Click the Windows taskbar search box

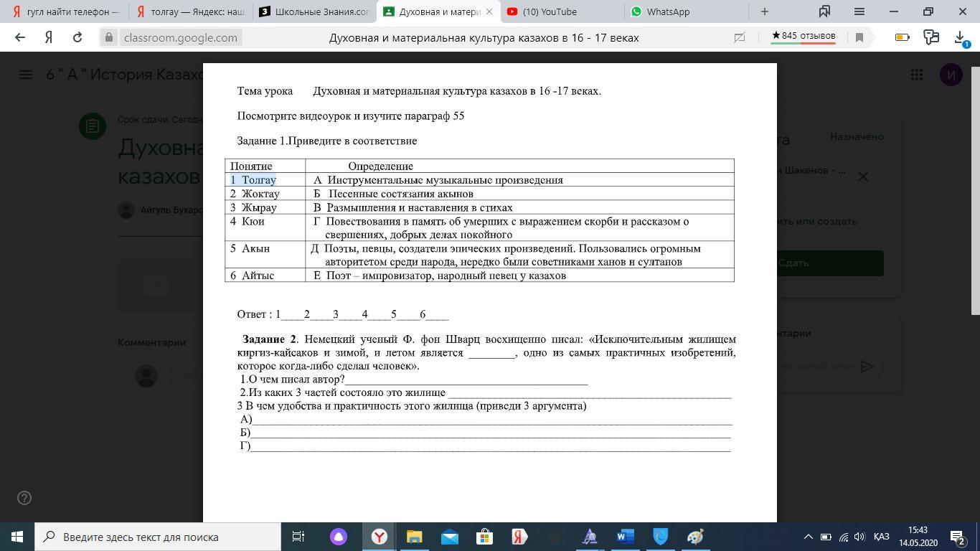coord(158,537)
